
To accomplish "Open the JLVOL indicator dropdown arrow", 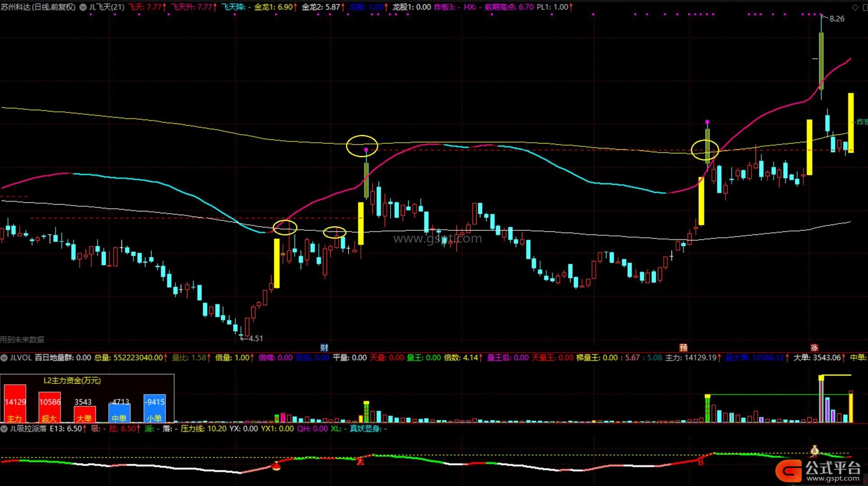I will coord(4,358).
